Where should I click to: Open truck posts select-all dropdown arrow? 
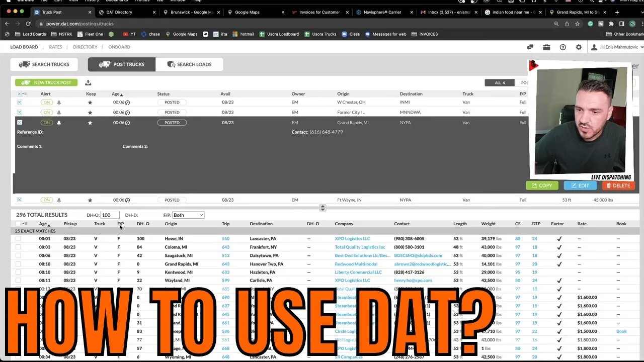pos(24,94)
